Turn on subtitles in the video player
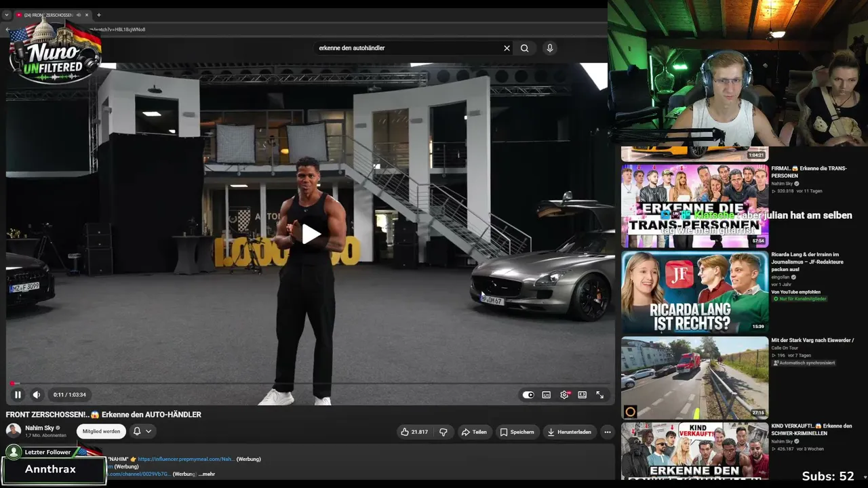The width and height of the screenshot is (868, 488). click(x=546, y=394)
